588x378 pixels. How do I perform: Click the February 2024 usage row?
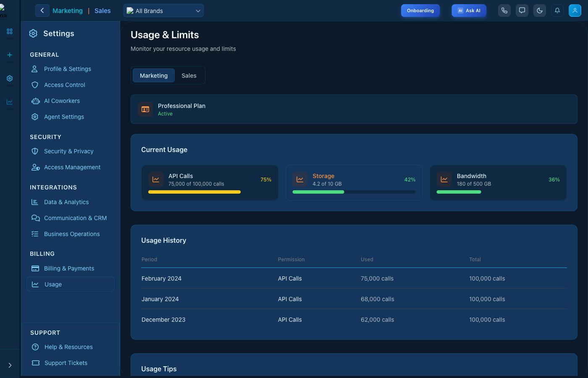click(x=354, y=278)
